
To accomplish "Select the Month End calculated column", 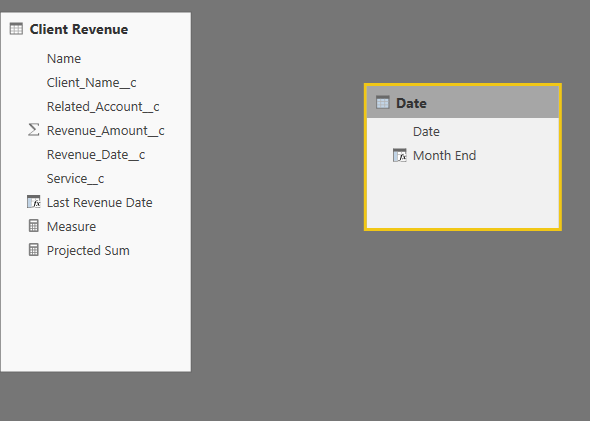I will pyautogui.click(x=444, y=155).
